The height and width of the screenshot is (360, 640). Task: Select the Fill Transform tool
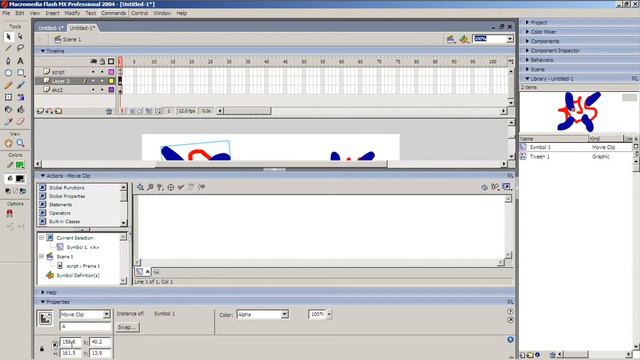pos(20,97)
